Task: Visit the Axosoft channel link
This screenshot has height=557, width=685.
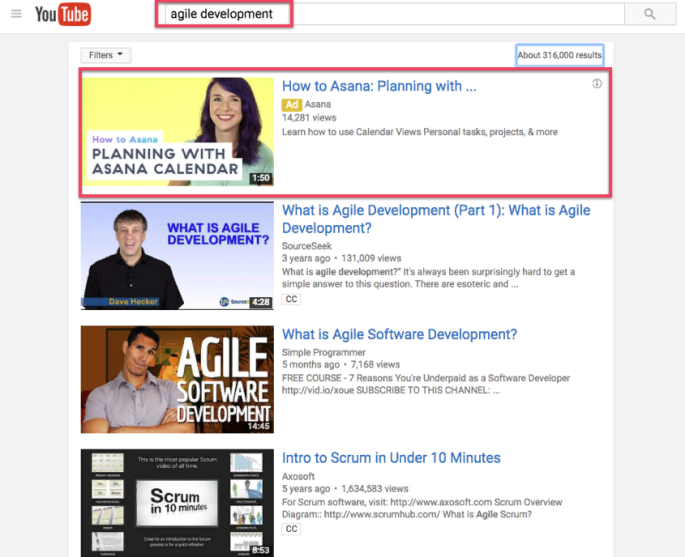Action: tap(298, 476)
